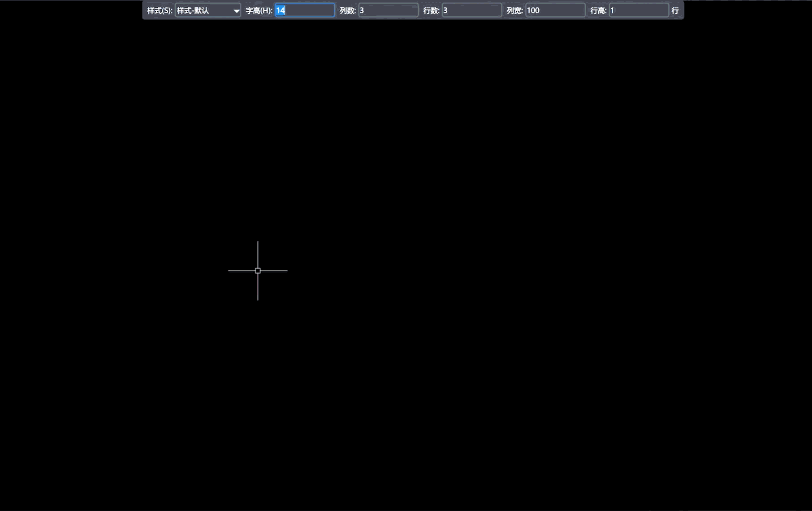Click the bottom end of the crosshair's vertical line
Image resolution: width=812 pixels, height=511 pixels.
pyautogui.click(x=258, y=299)
